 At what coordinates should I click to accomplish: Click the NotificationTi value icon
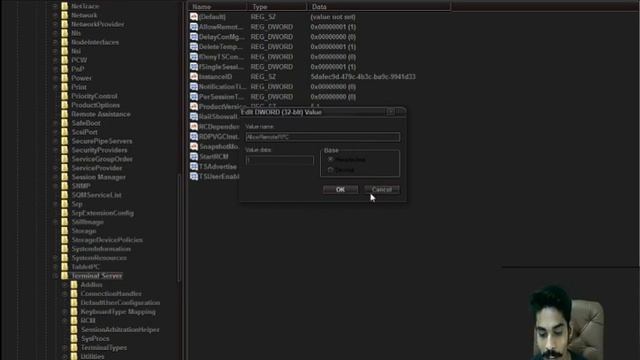click(x=194, y=87)
